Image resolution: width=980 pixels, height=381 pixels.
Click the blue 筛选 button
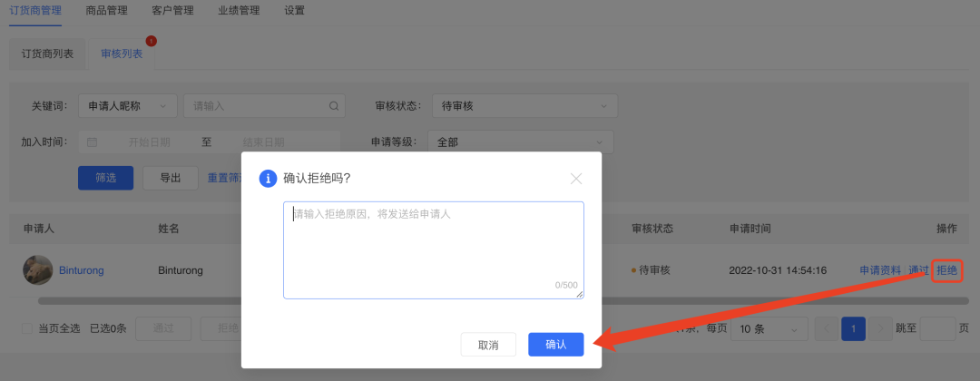(x=105, y=178)
